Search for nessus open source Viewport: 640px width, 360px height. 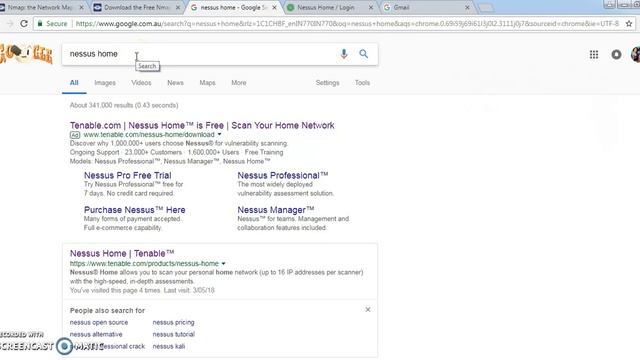[99, 322]
